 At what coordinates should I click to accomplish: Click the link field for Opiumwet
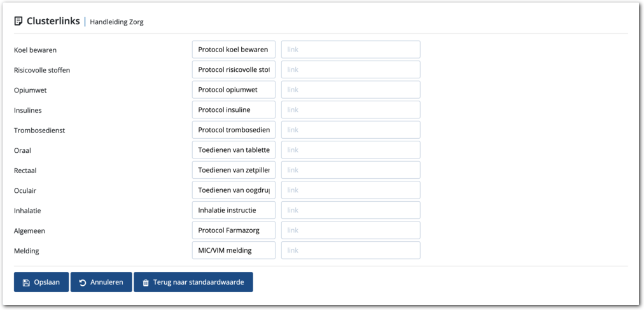(351, 90)
